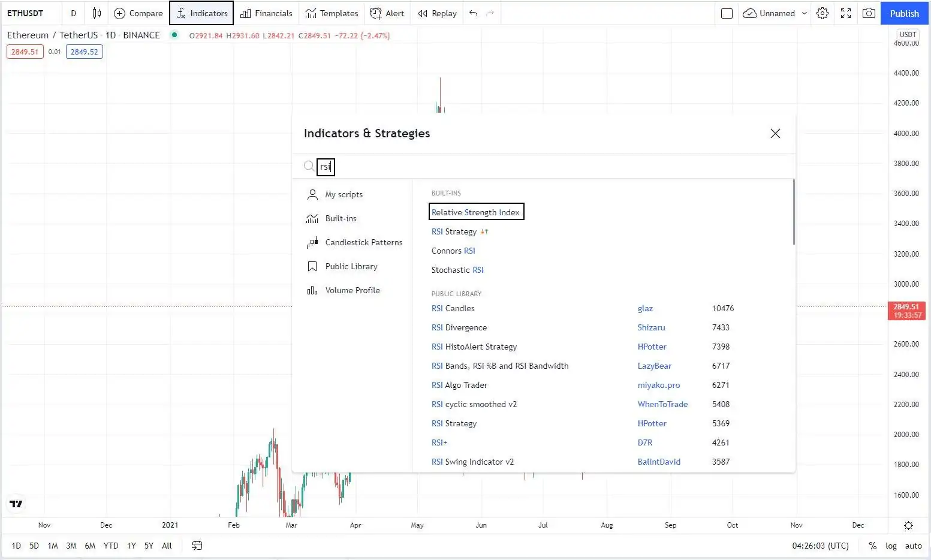931x560 pixels.
Task: Start bar Replay mode
Action: [x=437, y=13]
